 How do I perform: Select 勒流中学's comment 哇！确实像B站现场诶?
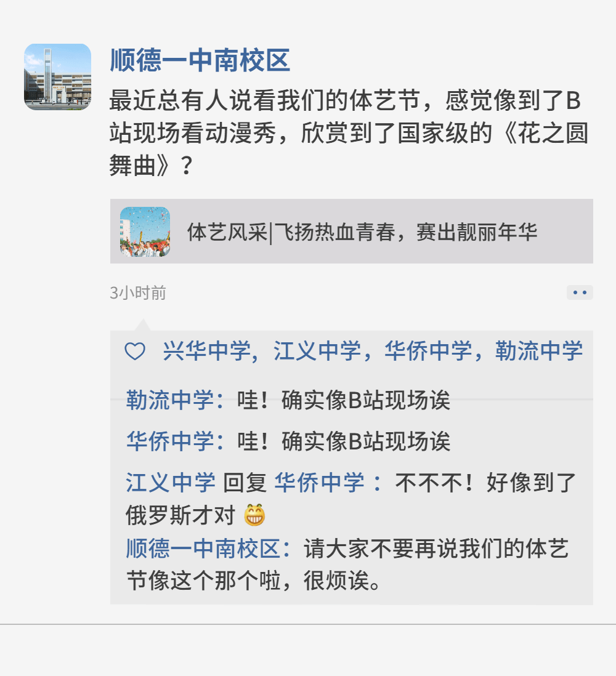344,400
